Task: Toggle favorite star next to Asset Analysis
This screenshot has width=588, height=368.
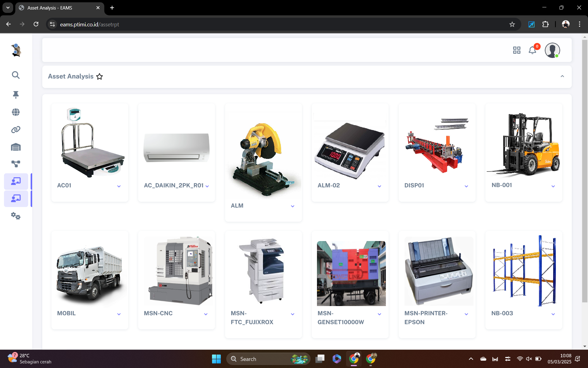Action: click(x=100, y=77)
